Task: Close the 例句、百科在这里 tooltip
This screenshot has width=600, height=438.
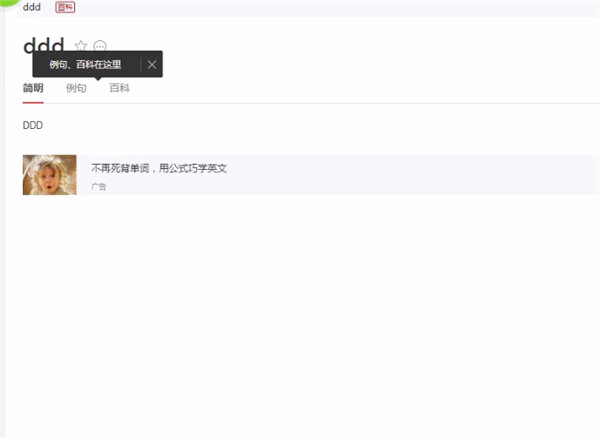Action: coord(152,64)
